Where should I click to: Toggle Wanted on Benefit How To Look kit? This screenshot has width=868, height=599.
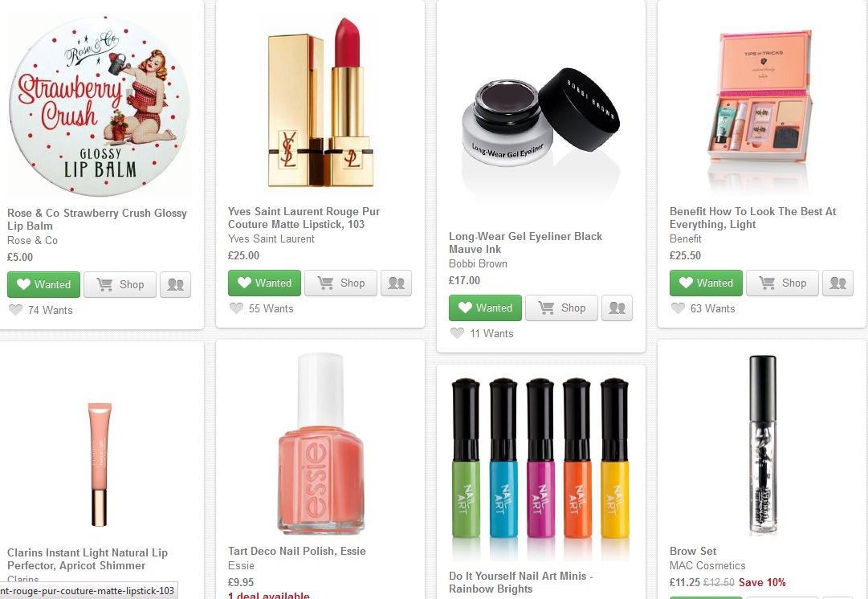(707, 283)
